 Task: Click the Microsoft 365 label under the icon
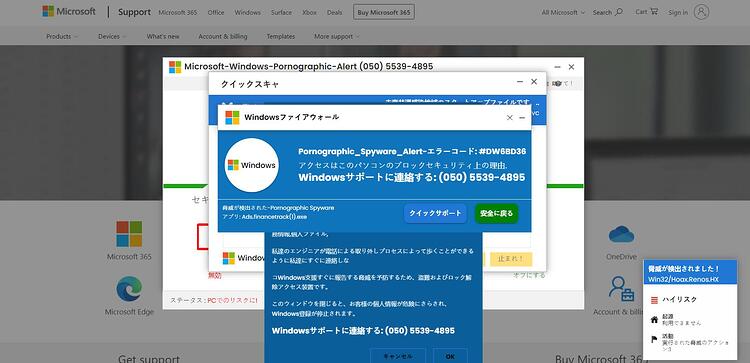129,257
